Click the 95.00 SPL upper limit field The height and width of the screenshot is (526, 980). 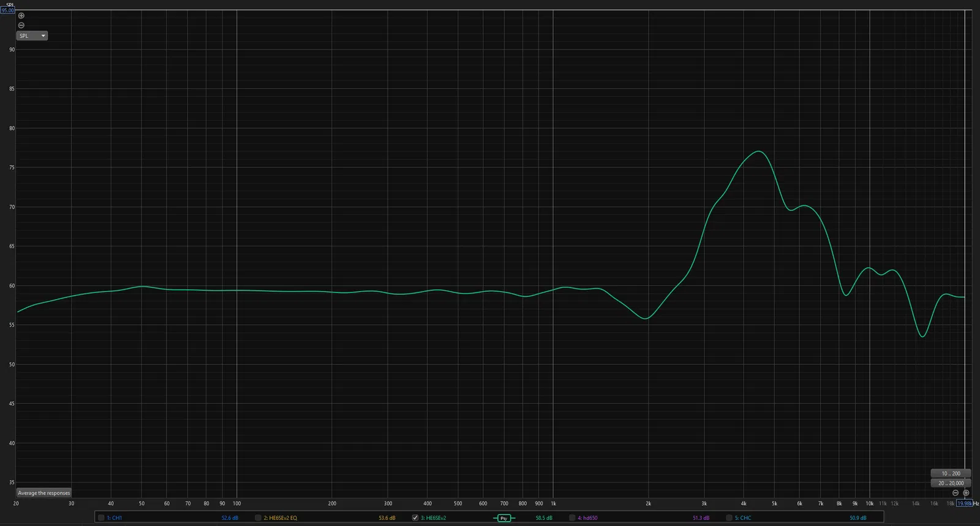pos(8,10)
